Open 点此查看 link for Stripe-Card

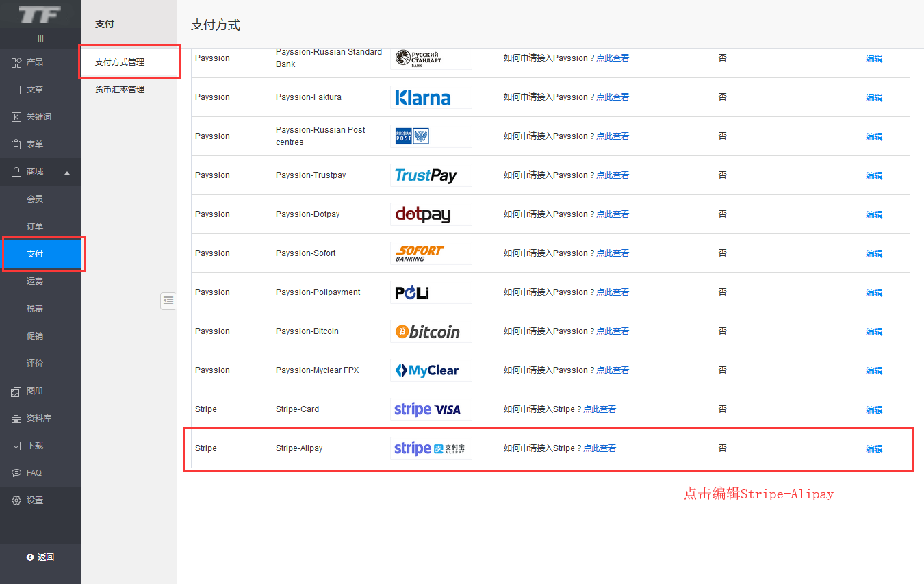(599, 409)
